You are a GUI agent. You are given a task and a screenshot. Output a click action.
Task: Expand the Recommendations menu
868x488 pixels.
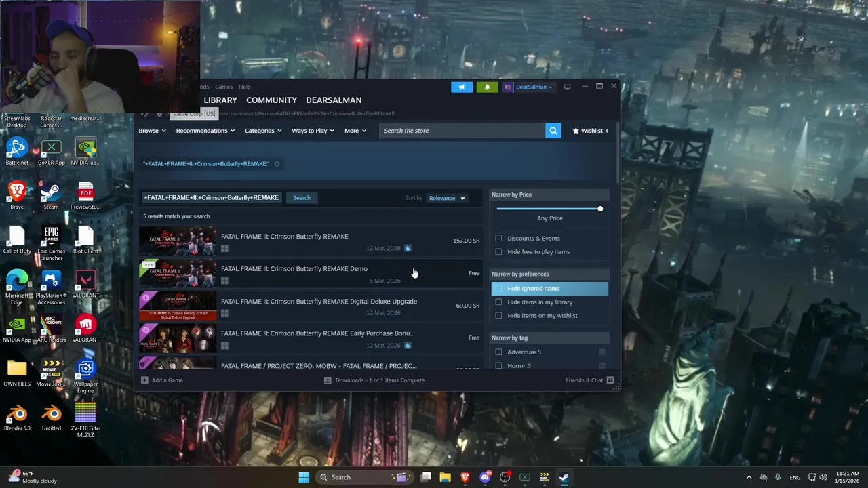205,131
